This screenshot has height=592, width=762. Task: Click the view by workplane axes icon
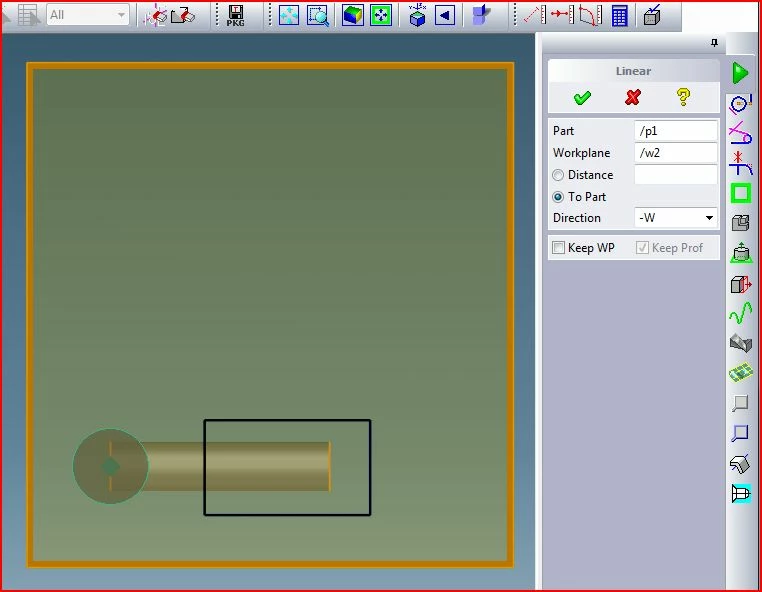tap(417, 15)
